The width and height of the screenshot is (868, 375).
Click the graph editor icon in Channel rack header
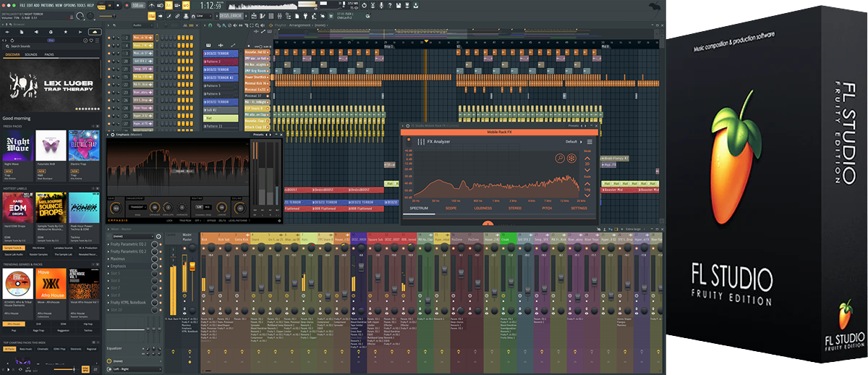pyautogui.click(x=185, y=25)
